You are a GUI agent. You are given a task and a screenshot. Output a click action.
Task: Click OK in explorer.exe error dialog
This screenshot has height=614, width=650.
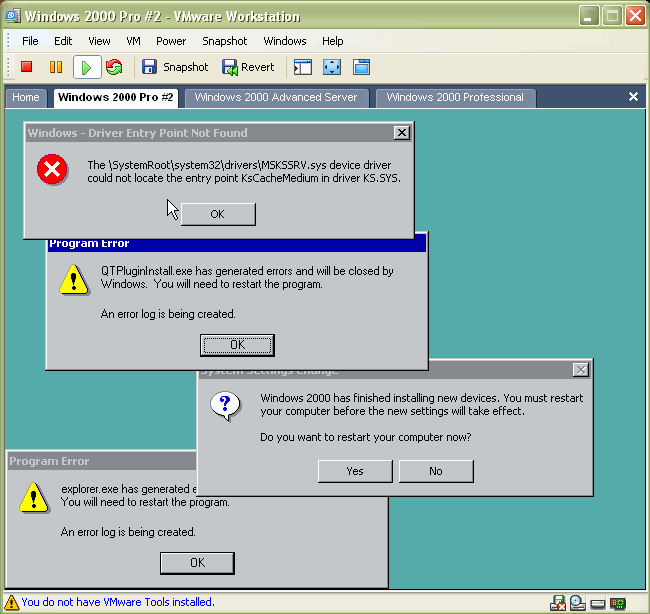tap(197, 563)
